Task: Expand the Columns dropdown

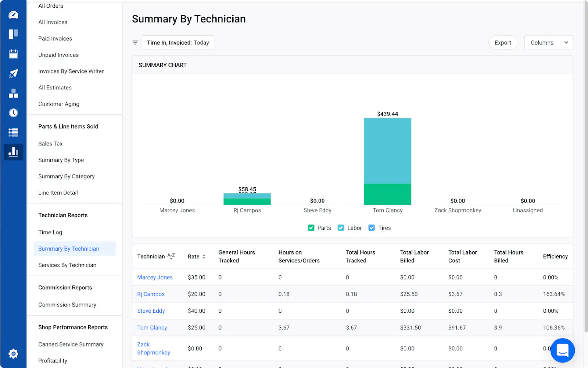Action: tap(548, 43)
